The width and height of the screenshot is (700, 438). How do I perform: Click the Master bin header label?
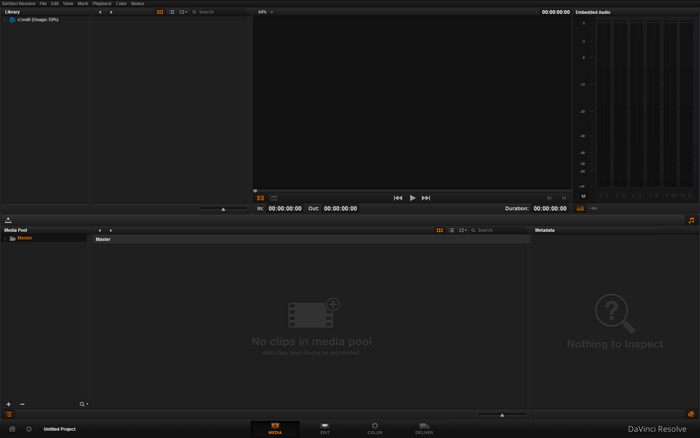coord(103,239)
